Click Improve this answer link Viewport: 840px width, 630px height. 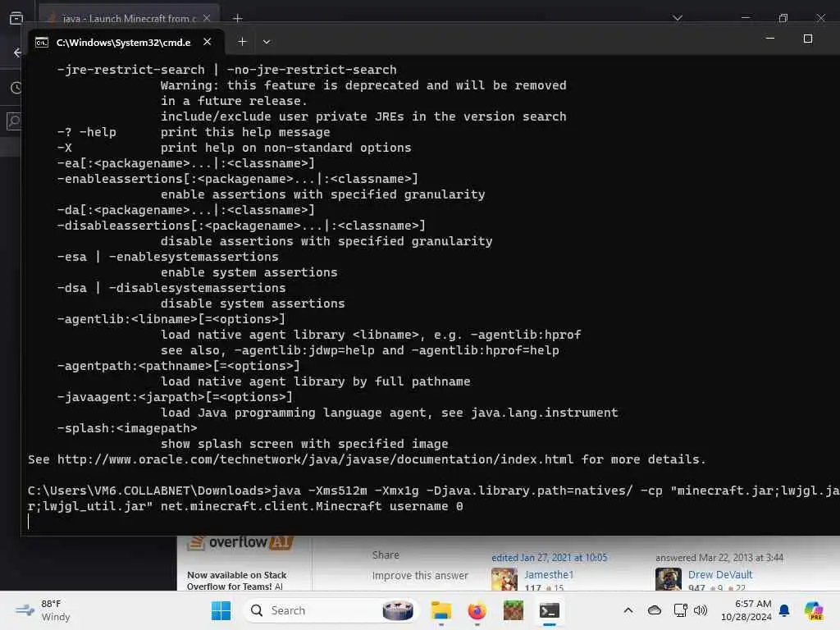pyautogui.click(x=420, y=575)
